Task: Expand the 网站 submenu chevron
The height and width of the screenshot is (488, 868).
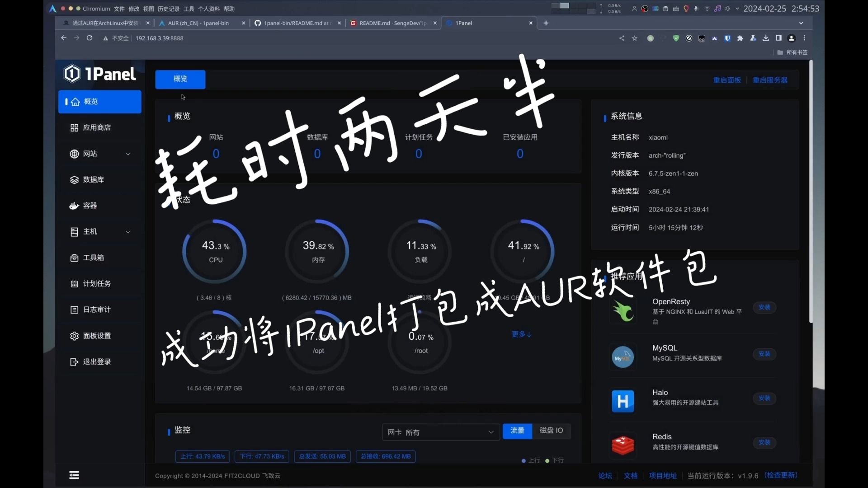Action: point(128,154)
